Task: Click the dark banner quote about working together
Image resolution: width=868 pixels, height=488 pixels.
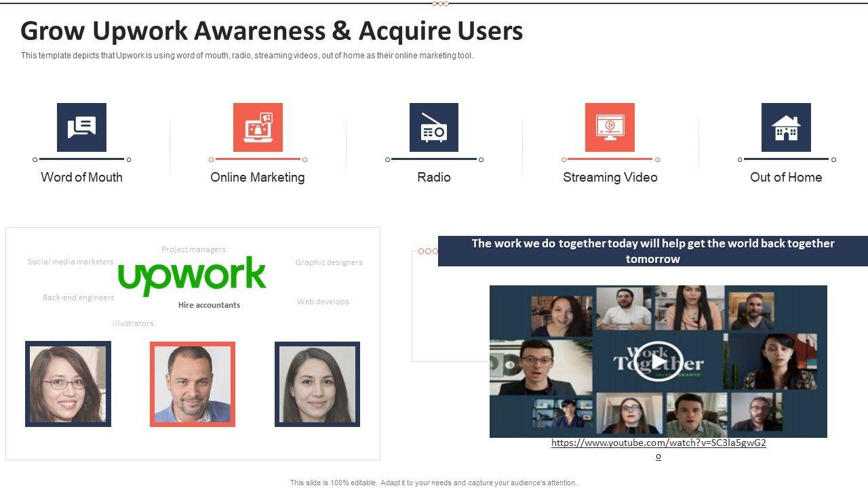Action: (653, 251)
